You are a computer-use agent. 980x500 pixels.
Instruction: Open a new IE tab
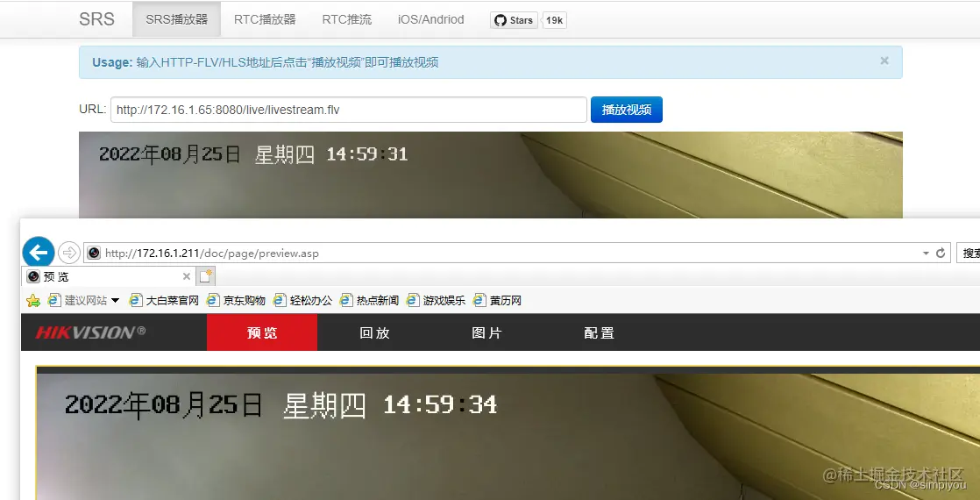(x=206, y=276)
